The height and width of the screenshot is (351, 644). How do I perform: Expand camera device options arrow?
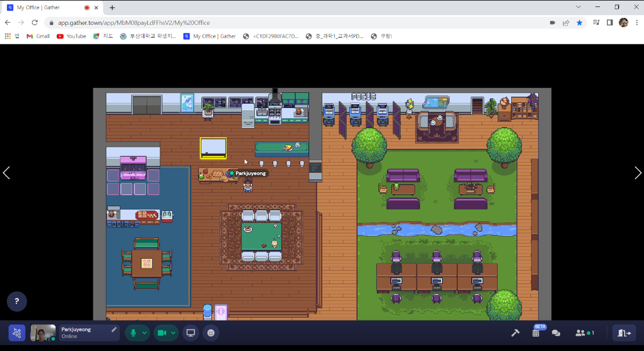click(x=173, y=333)
